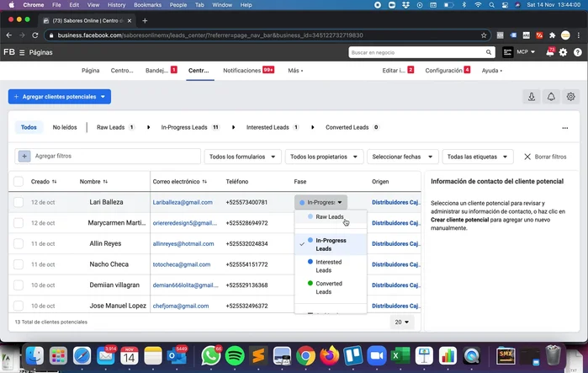Check the box for Lari Balleza
This screenshot has height=373, width=588.
coord(18,202)
